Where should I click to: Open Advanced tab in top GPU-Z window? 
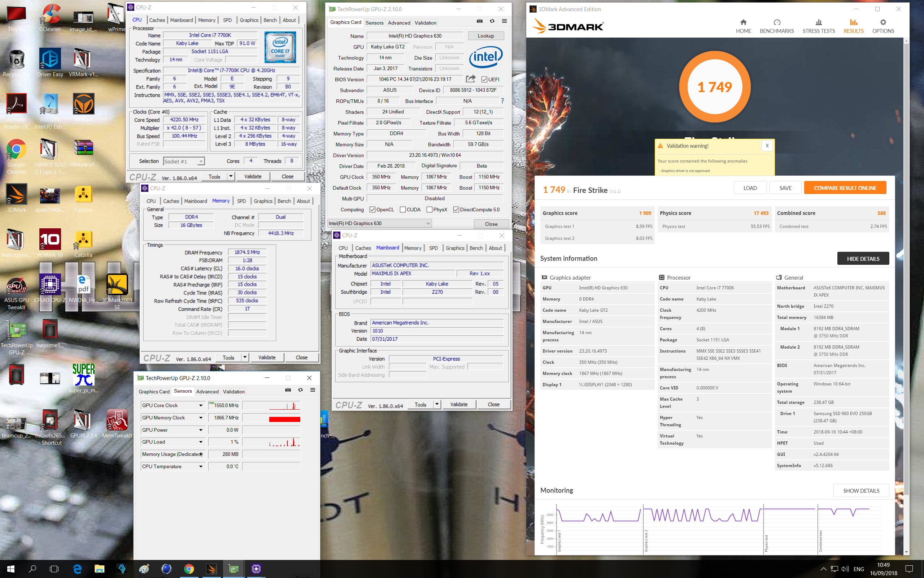pos(399,22)
